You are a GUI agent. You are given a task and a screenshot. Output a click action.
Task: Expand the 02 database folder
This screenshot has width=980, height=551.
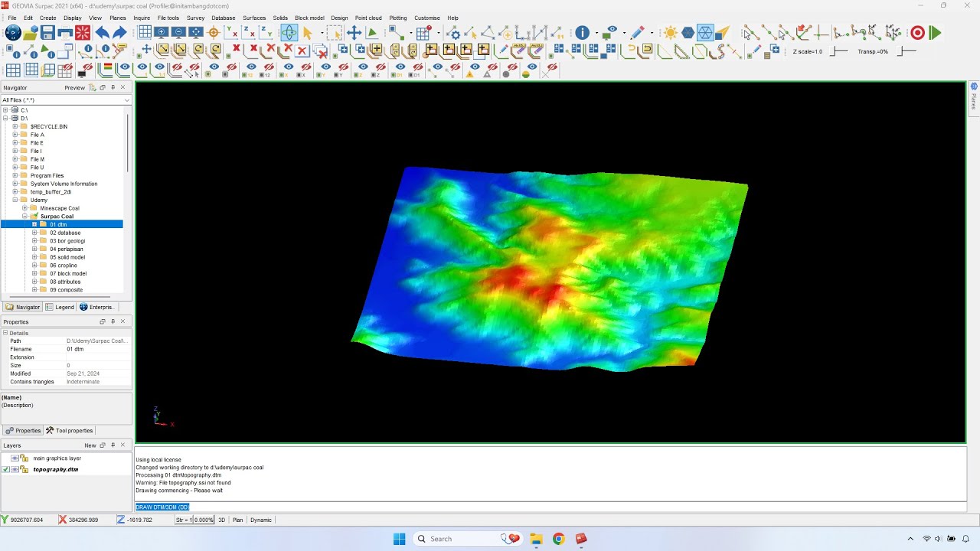click(x=34, y=233)
